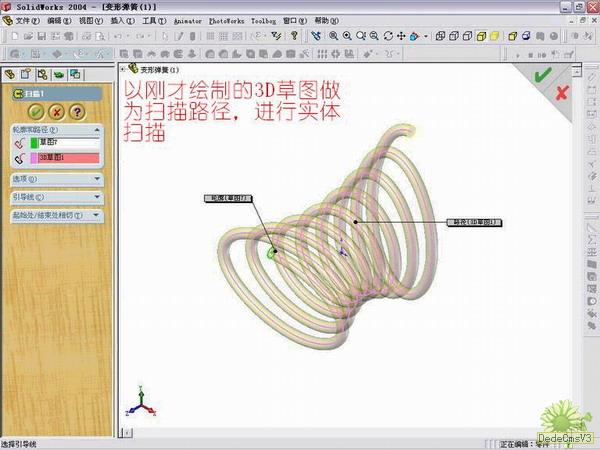Expand the 选项 options section
The height and width of the screenshot is (450, 600).
(55, 179)
